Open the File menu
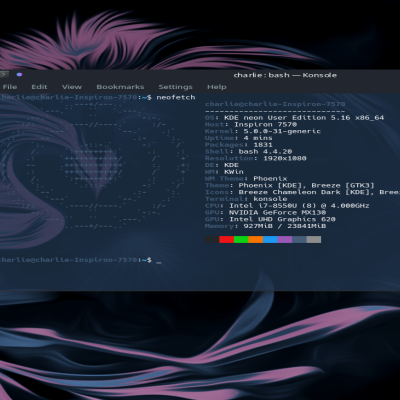 10,87
